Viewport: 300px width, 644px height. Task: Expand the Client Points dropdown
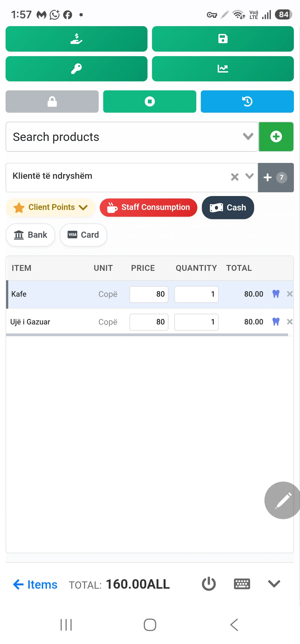[x=51, y=207]
